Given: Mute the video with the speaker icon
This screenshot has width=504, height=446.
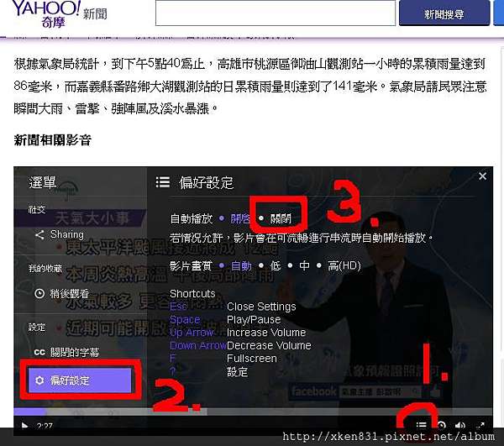Looking at the screenshot, I should pyautogui.click(x=460, y=426).
